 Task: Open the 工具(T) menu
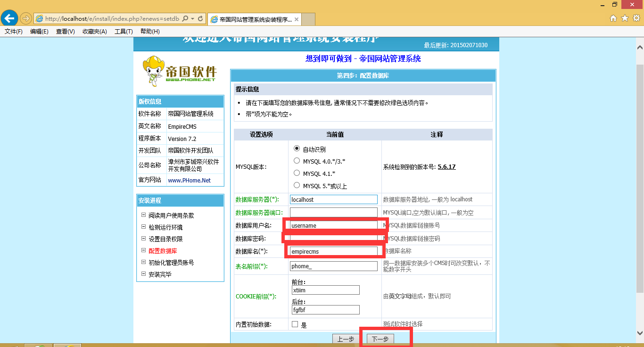(124, 32)
